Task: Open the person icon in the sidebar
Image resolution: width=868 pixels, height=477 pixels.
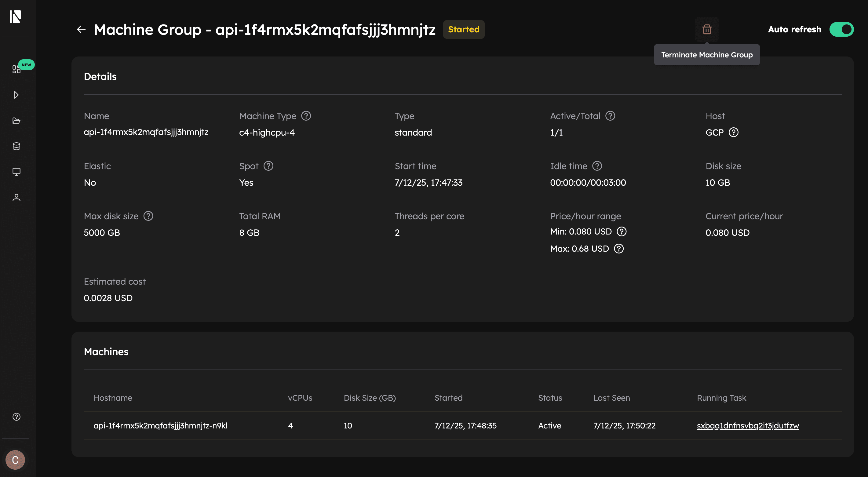Action: pos(16,198)
